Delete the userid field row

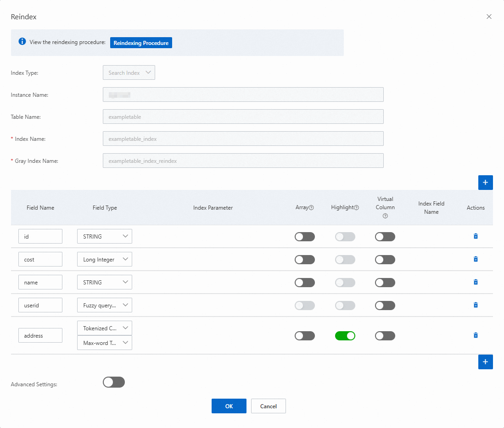tap(476, 305)
